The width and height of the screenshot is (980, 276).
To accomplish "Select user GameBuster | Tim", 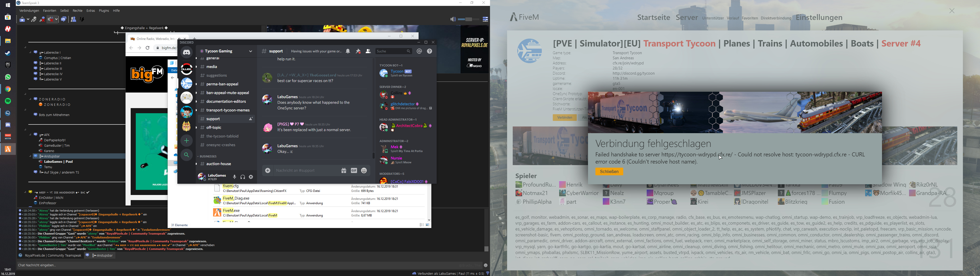I will click(57, 146).
